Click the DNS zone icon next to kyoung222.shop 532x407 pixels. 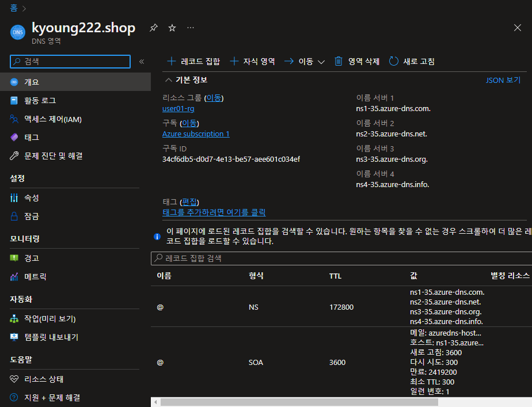[18, 32]
